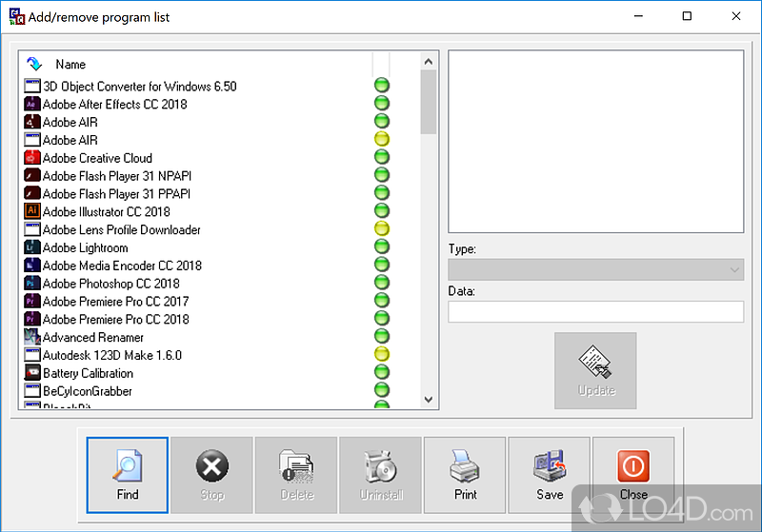
Task: Click yellow status light for Adobe Lens Profile Downloader
Action: coord(382,228)
